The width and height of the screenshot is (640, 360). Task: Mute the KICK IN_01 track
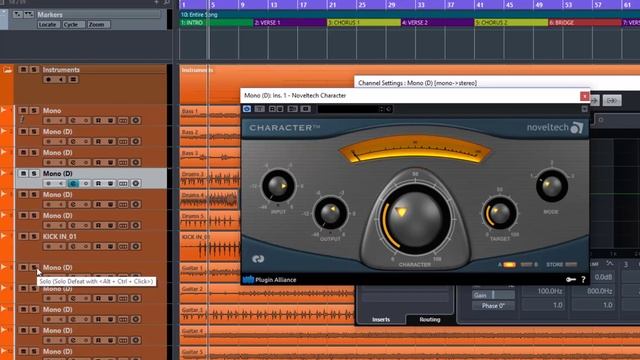point(23,236)
